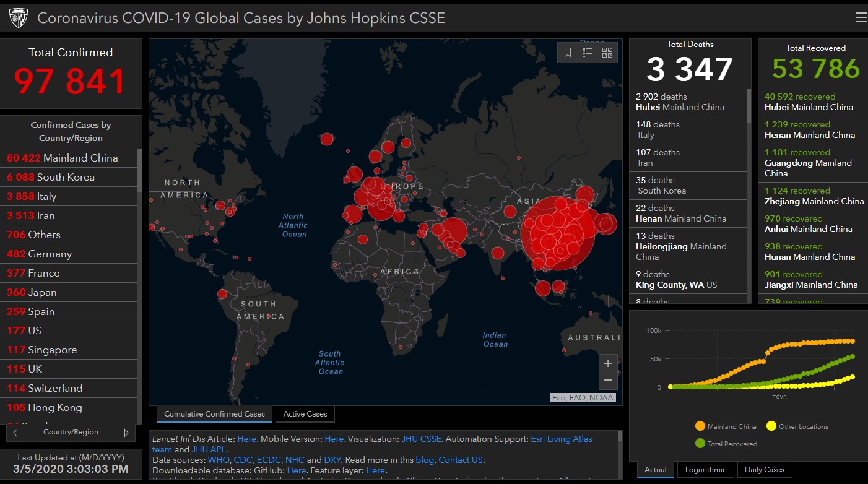Click the large red circle over China
868x484 pixels.
coord(558,233)
